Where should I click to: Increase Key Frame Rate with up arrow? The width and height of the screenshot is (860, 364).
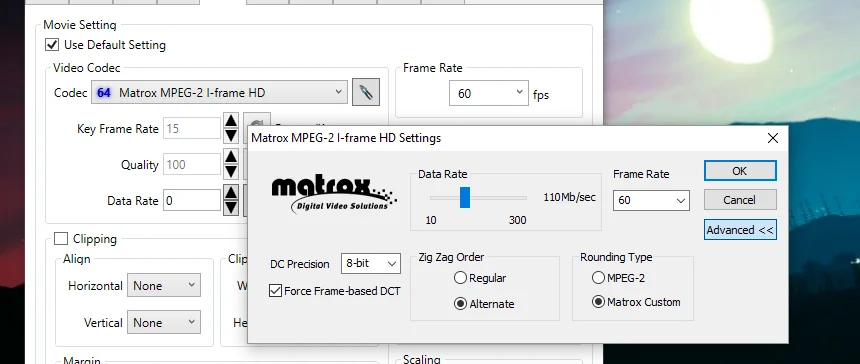point(231,121)
